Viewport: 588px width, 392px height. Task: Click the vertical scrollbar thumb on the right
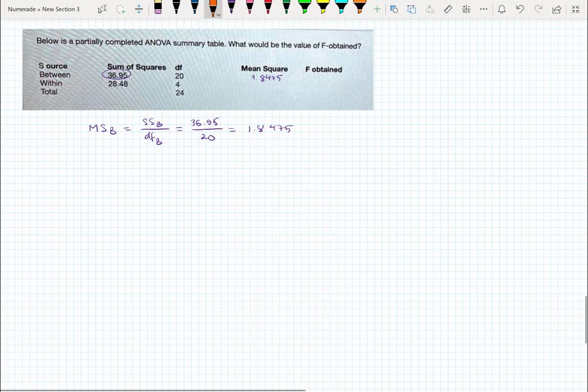[x=586, y=319]
